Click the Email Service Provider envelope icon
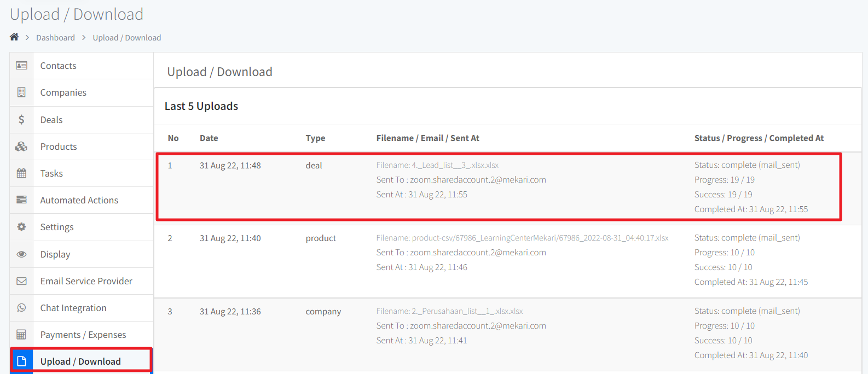Image resolution: width=868 pixels, height=374 pixels. [x=21, y=281]
